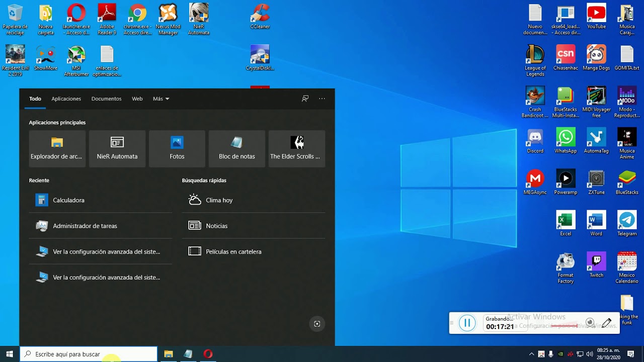This screenshot has height=362, width=644.
Task: Open the Explorador de archivos top app tile
Action: click(x=57, y=148)
